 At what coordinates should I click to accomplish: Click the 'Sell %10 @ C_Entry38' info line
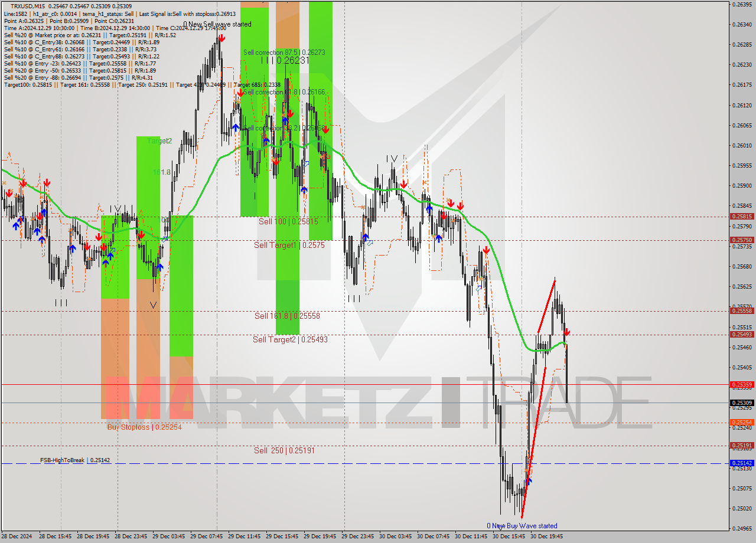coord(82,42)
